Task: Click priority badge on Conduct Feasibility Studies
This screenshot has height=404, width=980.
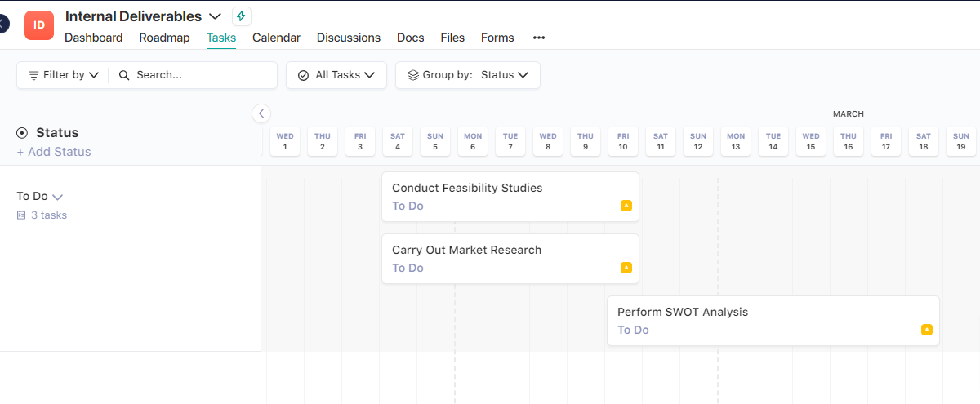Action: point(626,206)
